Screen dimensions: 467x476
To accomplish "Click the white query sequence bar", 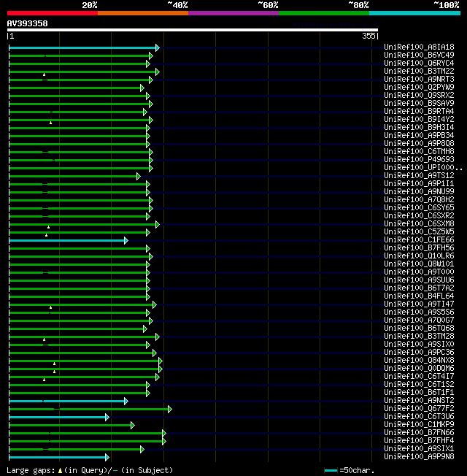I will point(193,30).
